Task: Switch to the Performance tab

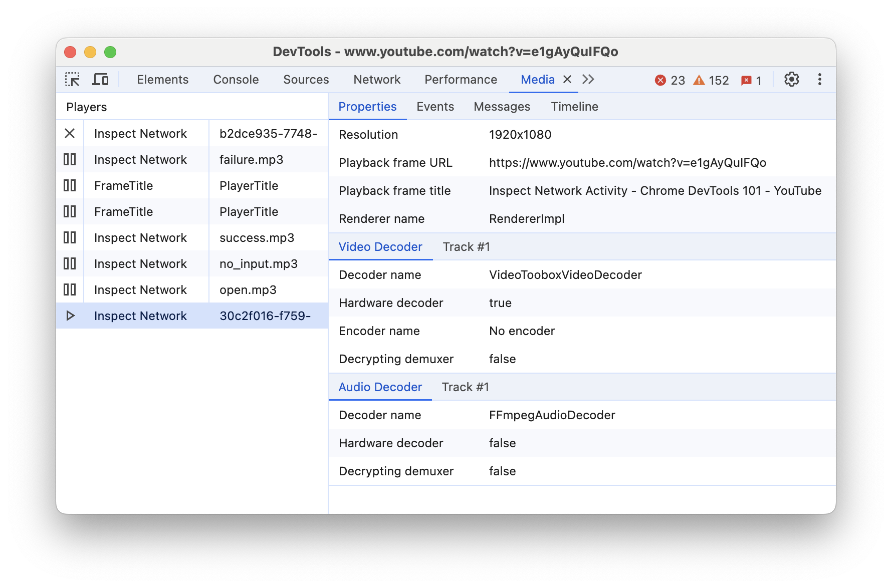Action: coord(460,79)
